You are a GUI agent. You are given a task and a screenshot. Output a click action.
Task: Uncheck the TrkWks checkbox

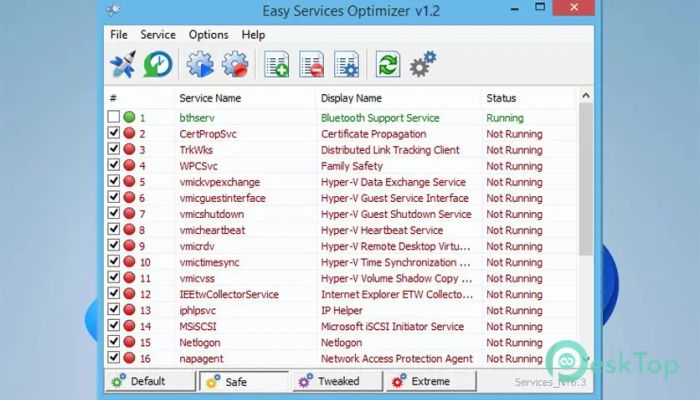click(114, 149)
